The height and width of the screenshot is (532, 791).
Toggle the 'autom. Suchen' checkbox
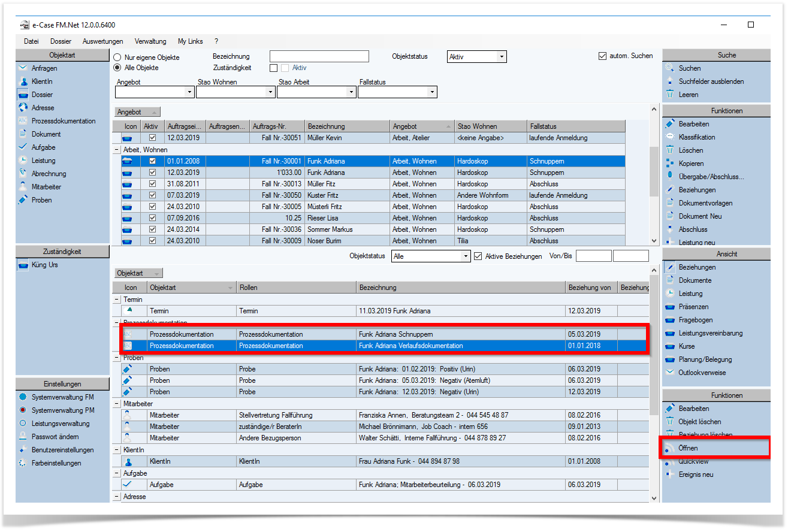pyautogui.click(x=603, y=56)
